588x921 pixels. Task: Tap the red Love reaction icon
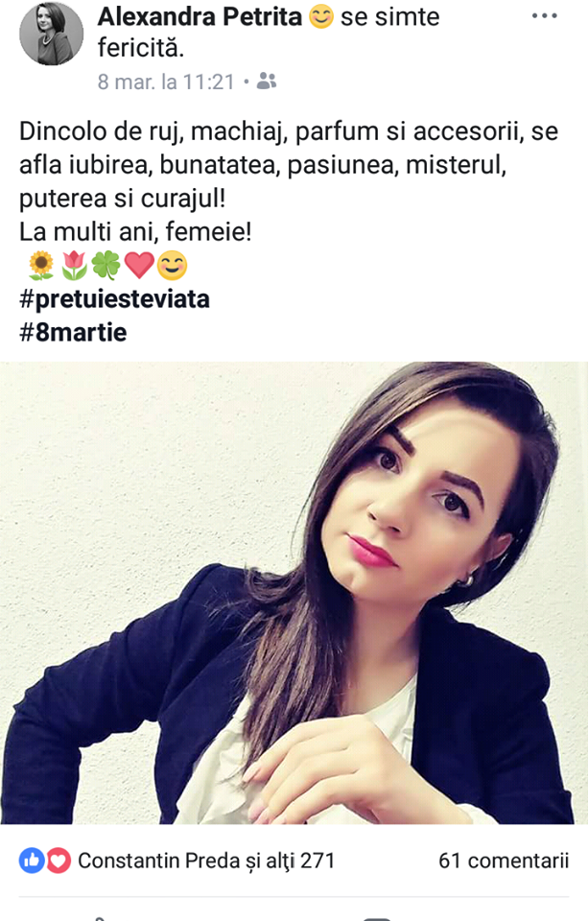59,862
